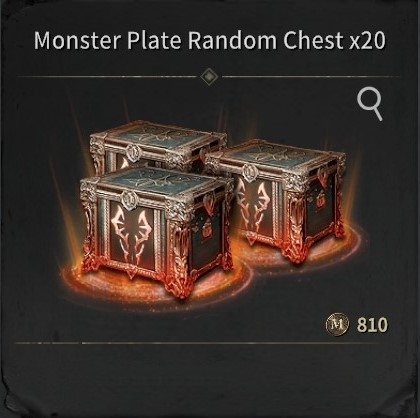Click the M coin currency icon
This screenshot has height=418, width=420.
(337, 324)
